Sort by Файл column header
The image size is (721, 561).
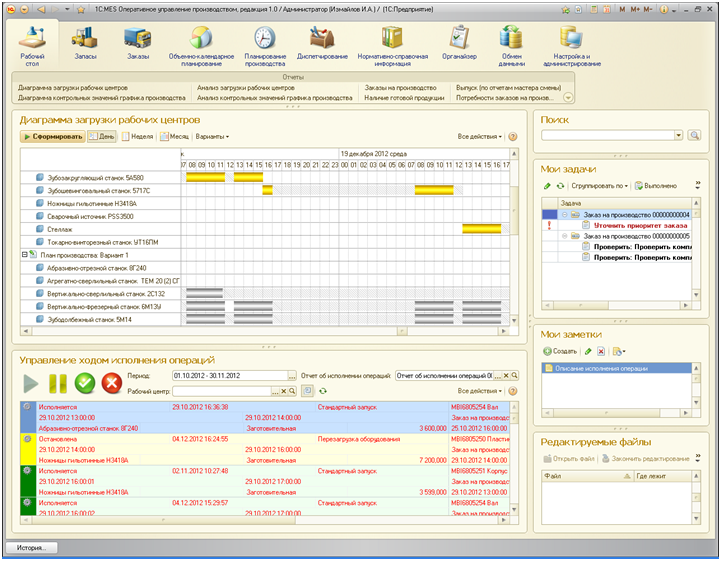[x=588, y=476]
